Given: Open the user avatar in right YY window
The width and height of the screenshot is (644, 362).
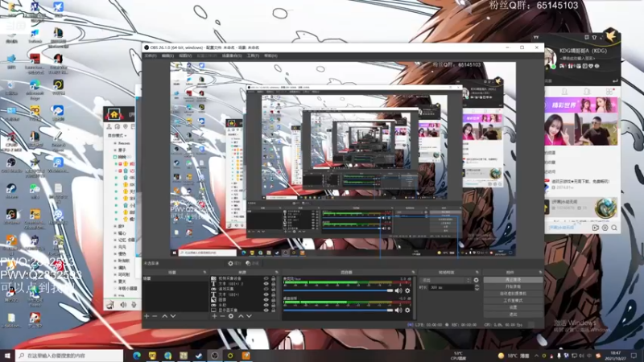Looking at the screenshot, I should (x=551, y=58).
